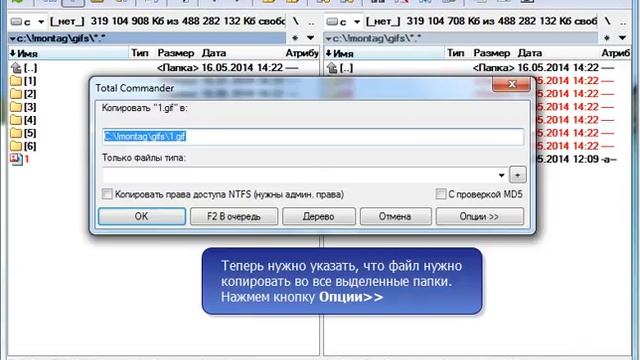Screen dimensions: 640x360
Task: Enable Копировать права доступа NTFS checkbox
Action: pyautogui.click(x=107, y=194)
